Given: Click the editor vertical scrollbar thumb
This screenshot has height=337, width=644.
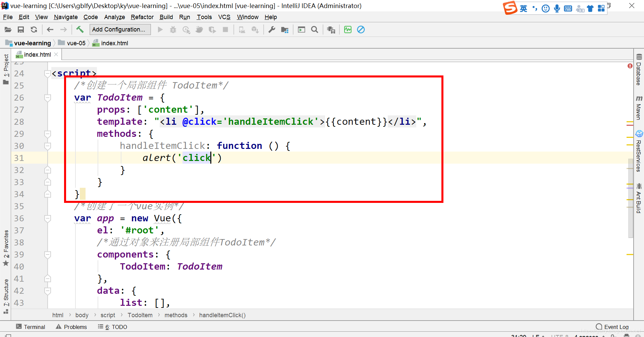Looking at the screenshot, I should [x=631, y=198].
